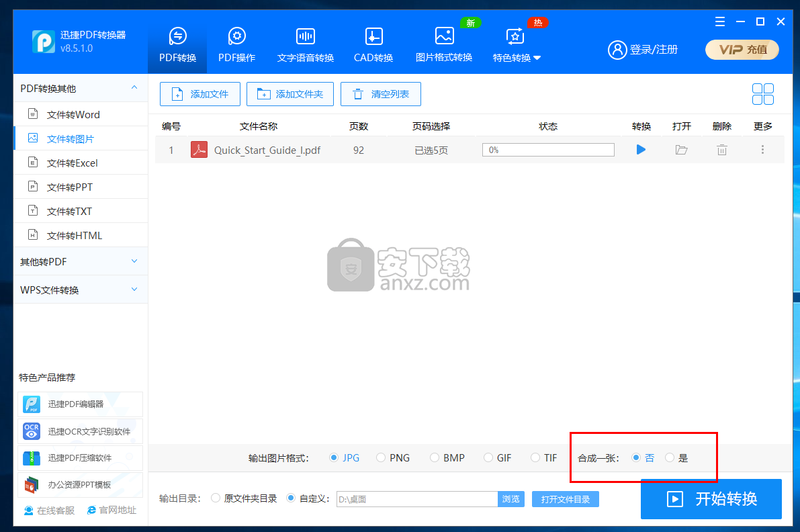Switch to grid view icon
800x532 pixels.
763,94
